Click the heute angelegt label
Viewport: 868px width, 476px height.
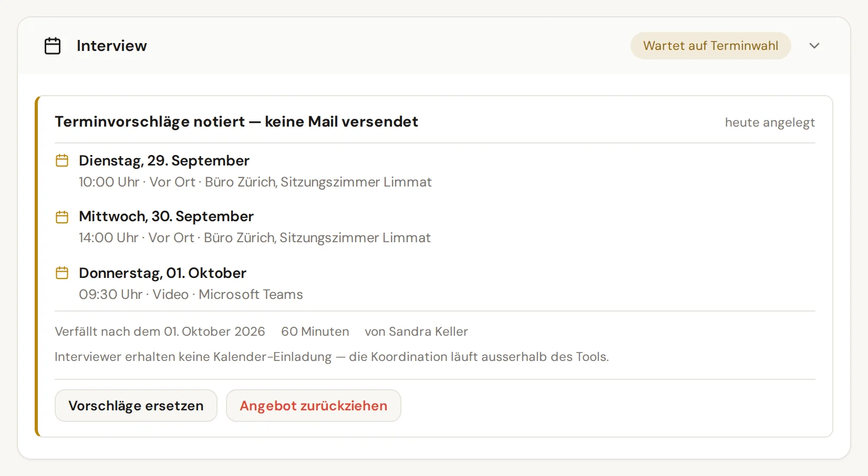coord(770,122)
